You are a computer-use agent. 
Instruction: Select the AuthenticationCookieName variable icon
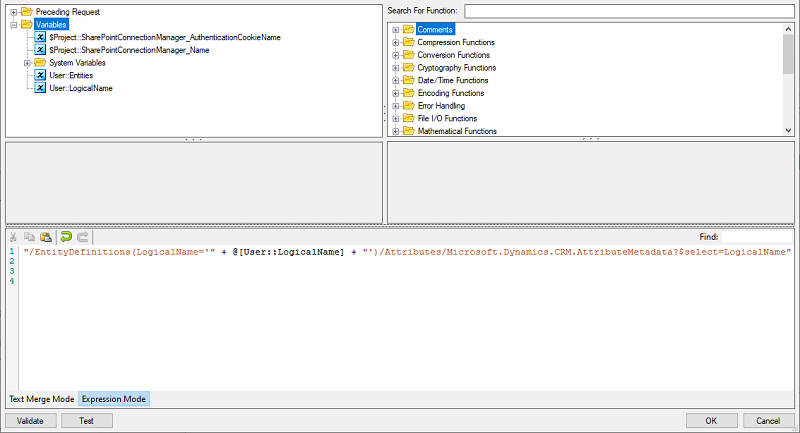tap(40, 37)
